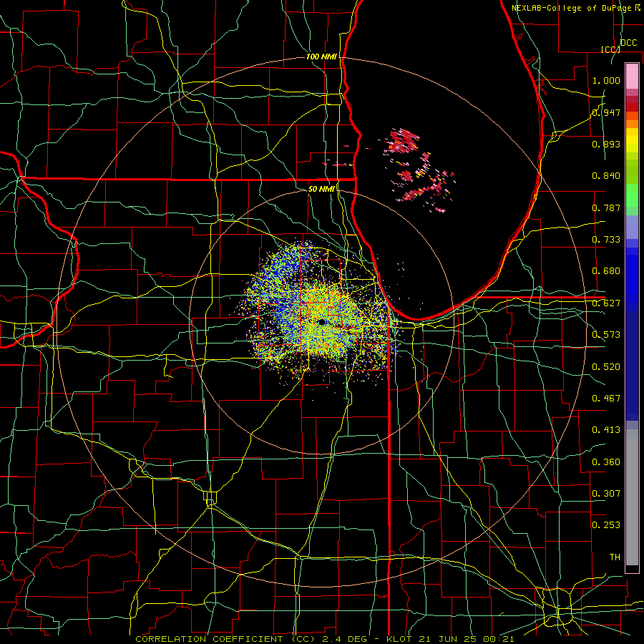Pick the light pink swatch beside 1.000
644x644 pixels.
coord(632,77)
